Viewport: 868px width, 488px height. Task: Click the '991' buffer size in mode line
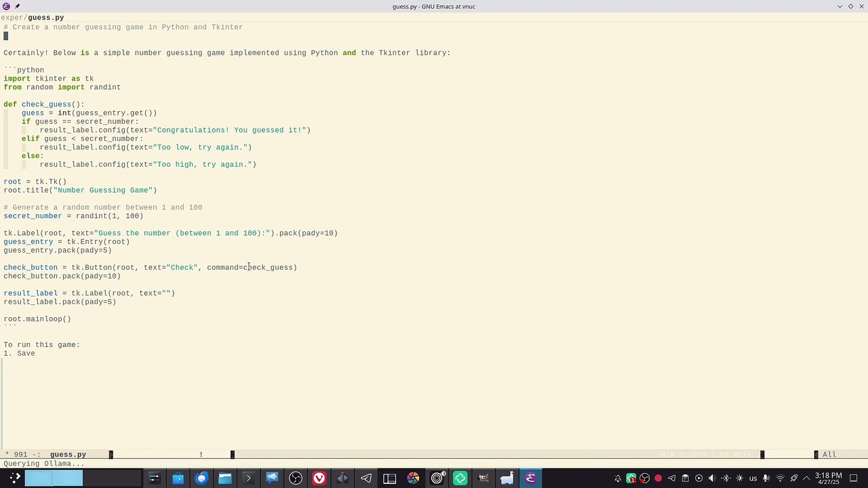(20, 454)
